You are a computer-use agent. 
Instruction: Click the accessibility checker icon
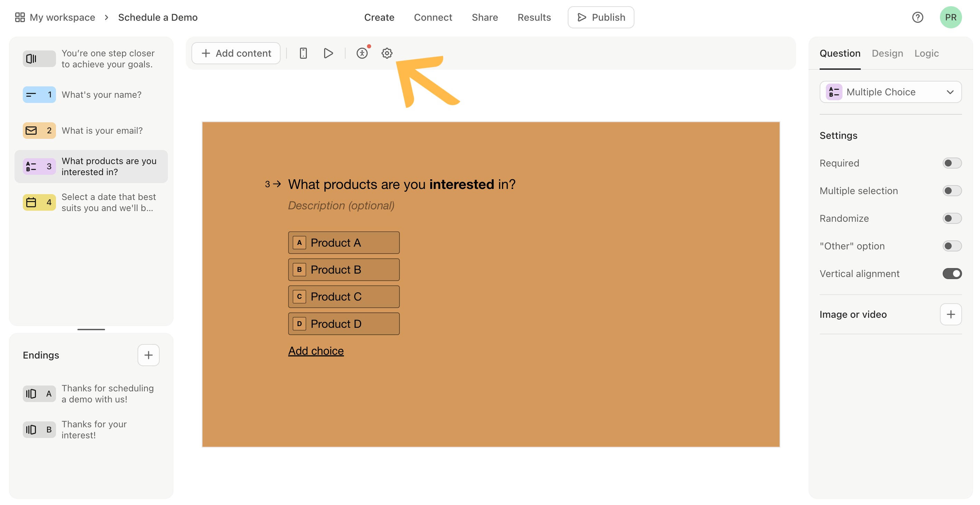click(x=362, y=53)
